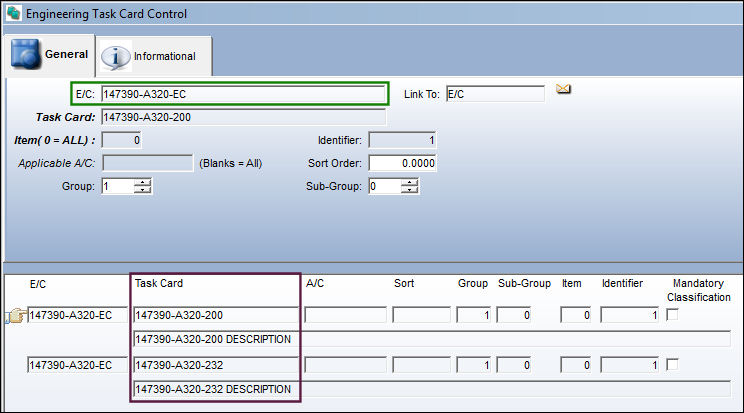Click Group cell in the 147390-A320-232 row

(x=474, y=365)
